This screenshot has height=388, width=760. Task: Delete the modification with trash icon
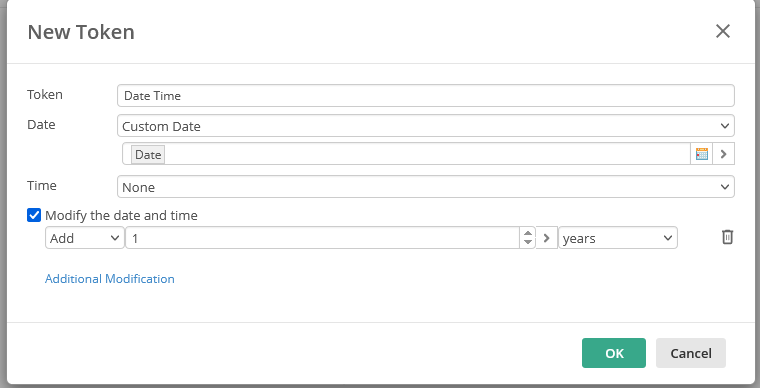click(727, 237)
